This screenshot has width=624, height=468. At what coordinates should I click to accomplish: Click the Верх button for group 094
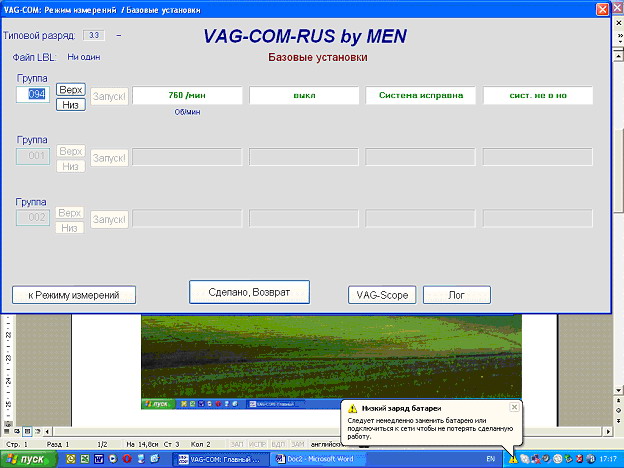coord(70,90)
